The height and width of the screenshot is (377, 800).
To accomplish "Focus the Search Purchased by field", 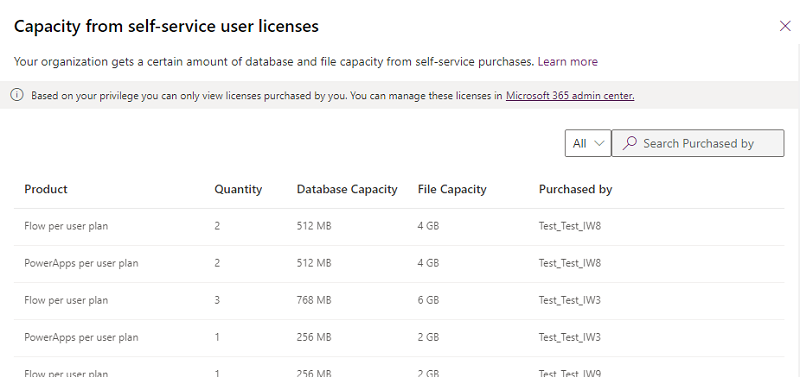I will click(698, 143).
